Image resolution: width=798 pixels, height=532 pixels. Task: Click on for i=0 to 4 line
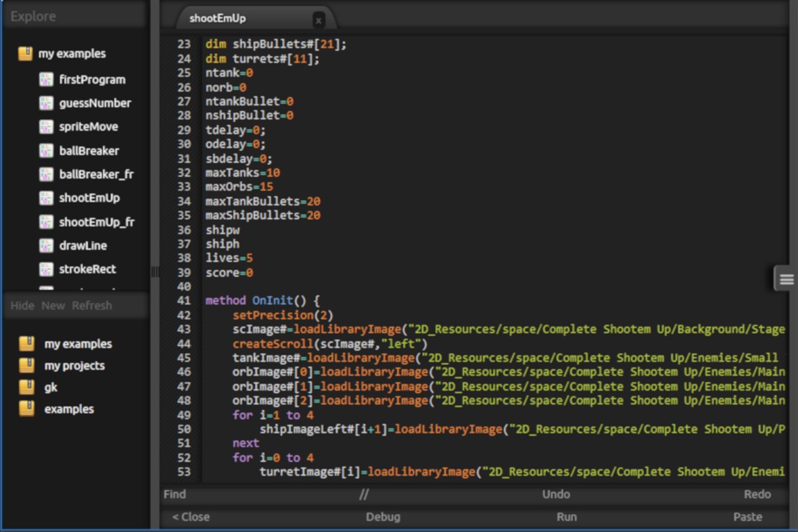click(x=273, y=458)
